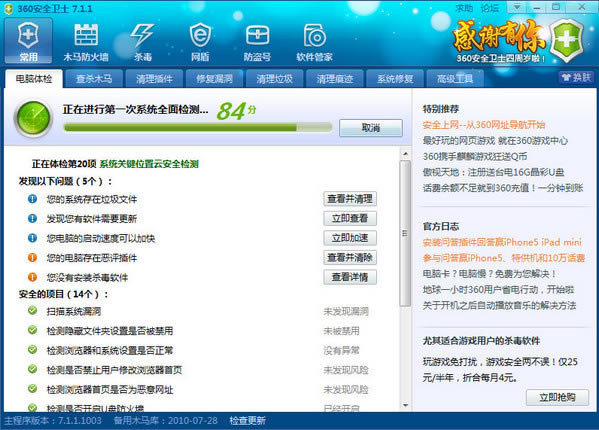Click the results list scrollbar thumb

405,233
